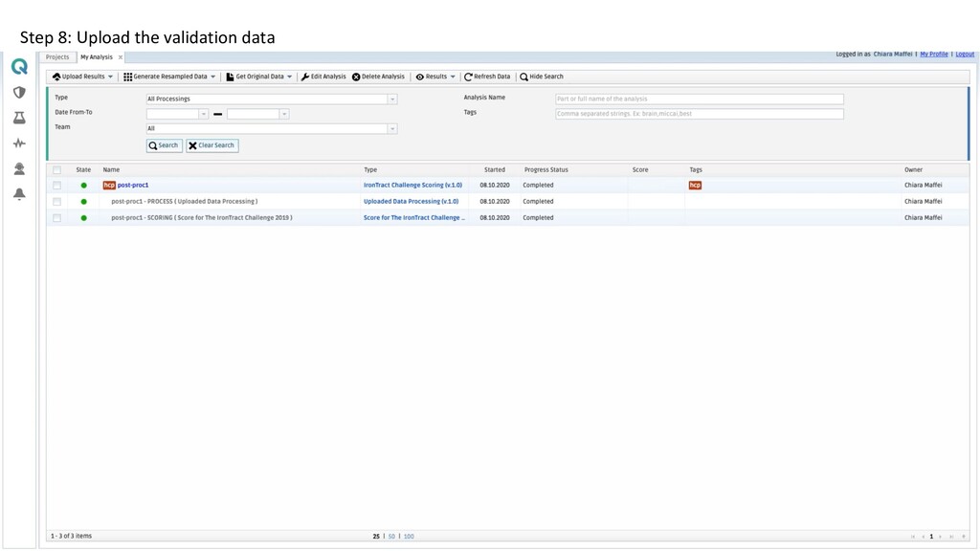Check the box for post-proc1 SCORING row

pos(56,218)
